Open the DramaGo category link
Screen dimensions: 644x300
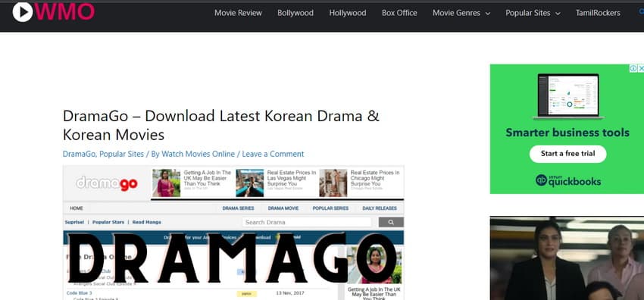pyautogui.click(x=80, y=154)
